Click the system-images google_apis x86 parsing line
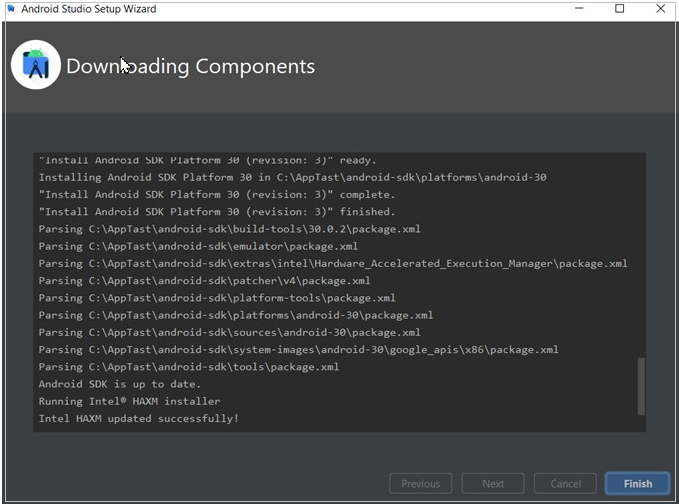This screenshot has height=504, width=679. pyautogui.click(x=298, y=350)
